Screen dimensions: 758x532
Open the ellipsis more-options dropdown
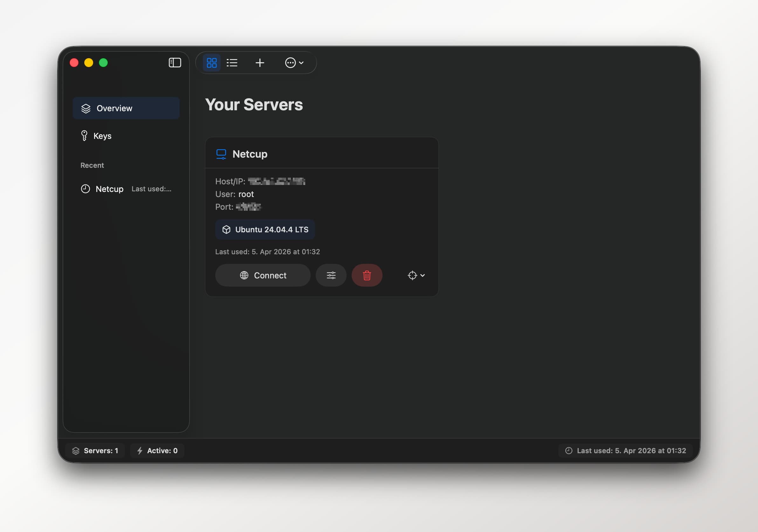coord(291,63)
